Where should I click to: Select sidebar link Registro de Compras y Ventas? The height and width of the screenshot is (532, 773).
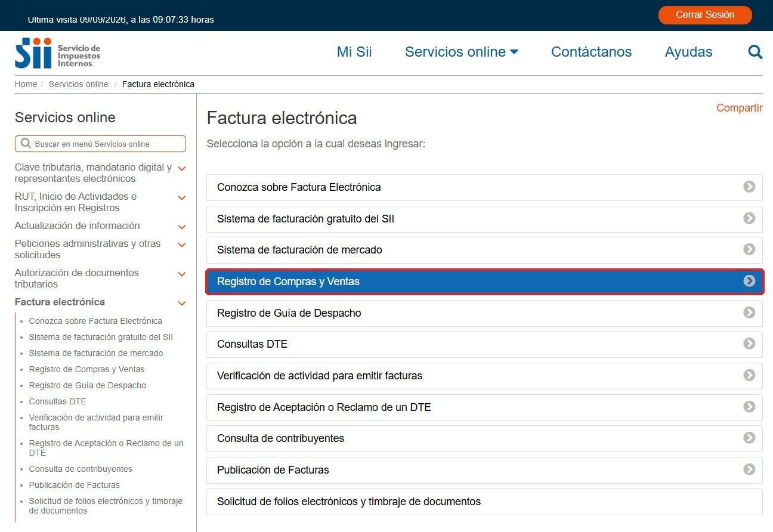(86, 369)
